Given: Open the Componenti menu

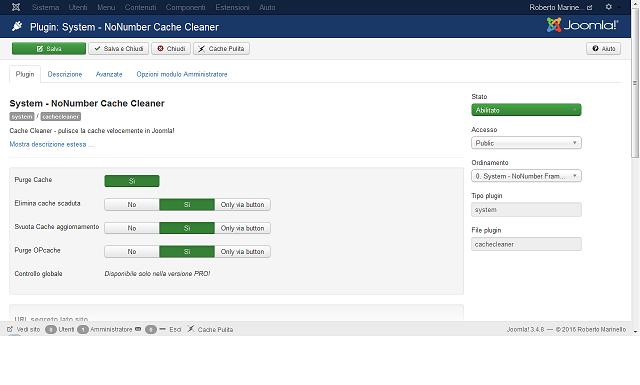Looking at the screenshot, I should coord(185,7).
